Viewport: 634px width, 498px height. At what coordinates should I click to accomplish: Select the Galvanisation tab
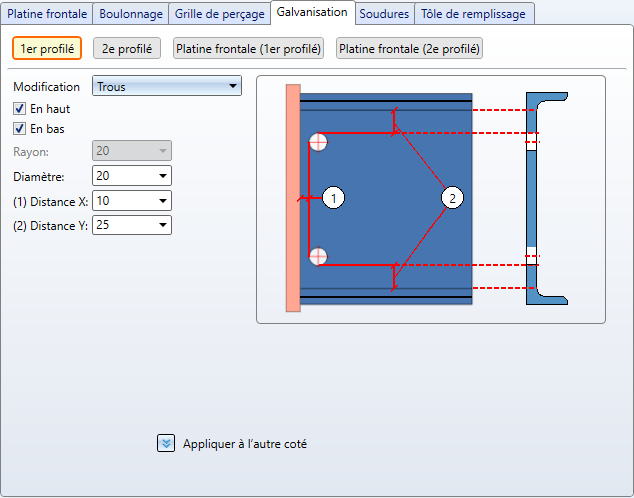(x=312, y=12)
